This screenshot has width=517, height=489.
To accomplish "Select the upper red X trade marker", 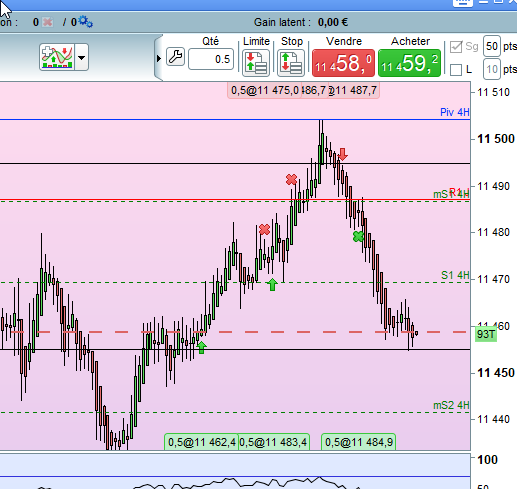I will pos(291,180).
